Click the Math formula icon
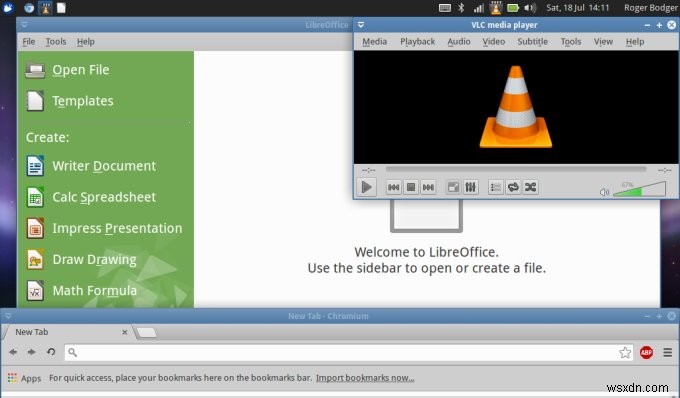 click(35, 291)
